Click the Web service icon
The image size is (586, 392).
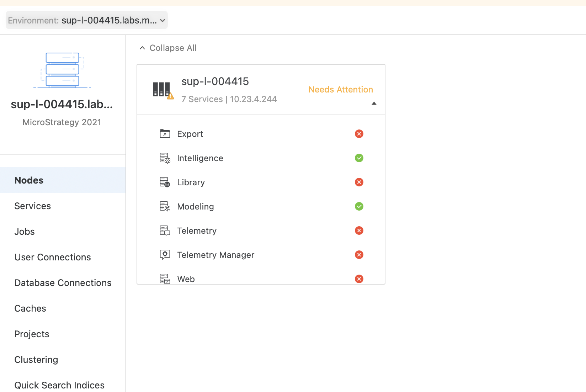click(x=165, y=279)
